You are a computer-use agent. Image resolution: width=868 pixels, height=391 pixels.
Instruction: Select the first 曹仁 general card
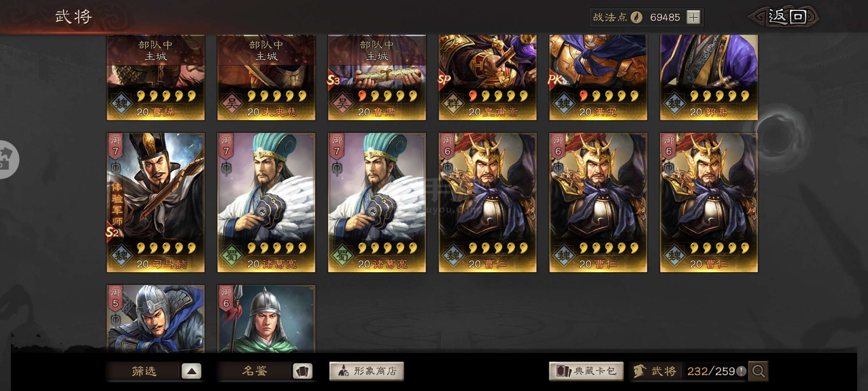coord(488,202)
